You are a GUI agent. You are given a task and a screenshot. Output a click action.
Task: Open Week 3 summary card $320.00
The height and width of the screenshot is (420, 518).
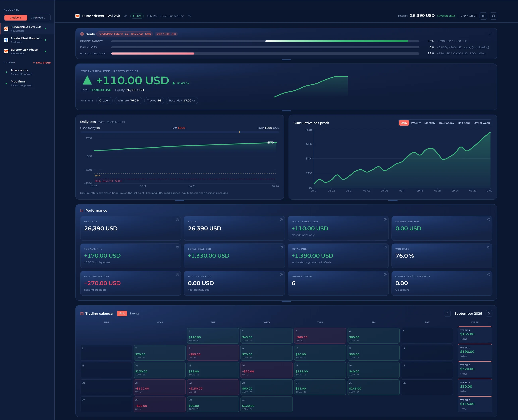click(475, 369)
